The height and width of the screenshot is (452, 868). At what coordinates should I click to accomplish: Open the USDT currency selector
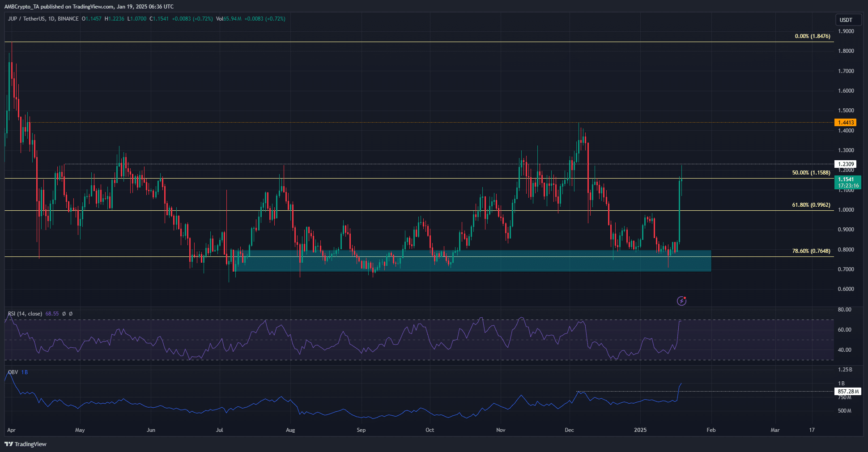click(x=846, y=20)
